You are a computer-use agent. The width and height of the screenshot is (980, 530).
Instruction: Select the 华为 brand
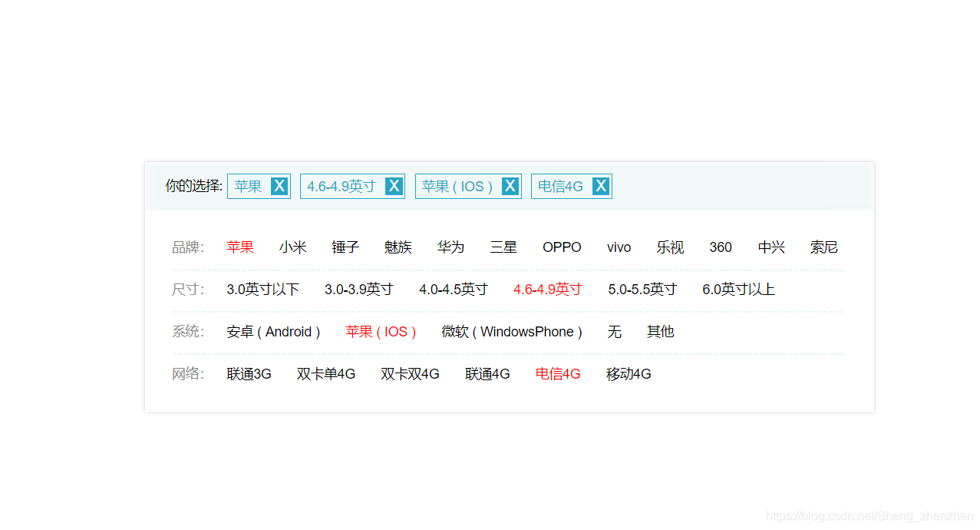coord(451,247)
